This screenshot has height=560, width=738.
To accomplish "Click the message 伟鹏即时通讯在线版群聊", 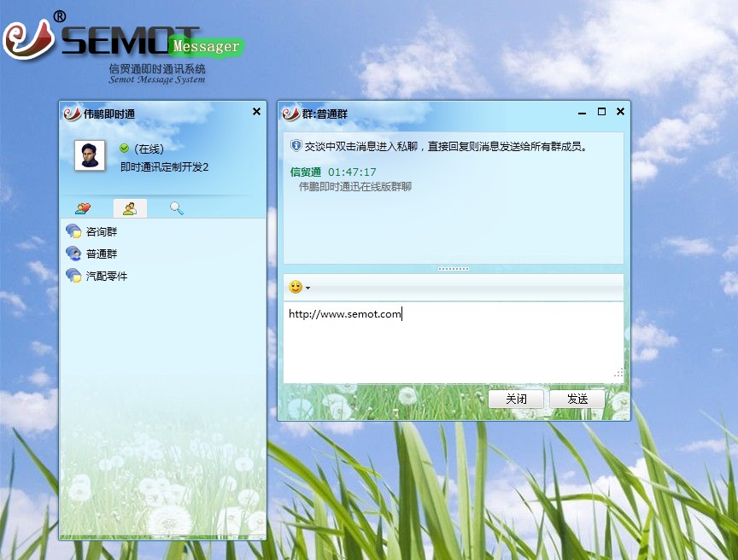I will click(355, 187).
